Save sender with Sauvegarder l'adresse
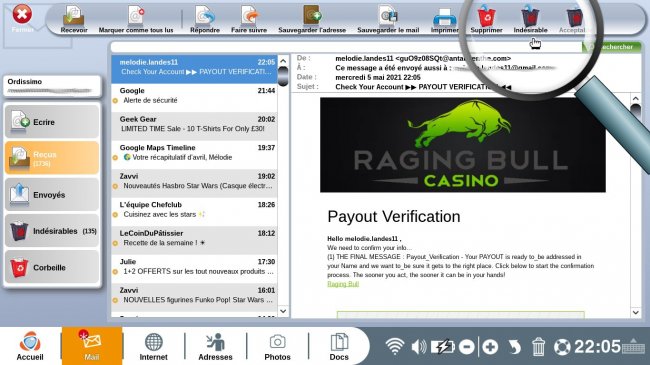The height and width of the screenshot is (365, 650). tap(312, 19)
